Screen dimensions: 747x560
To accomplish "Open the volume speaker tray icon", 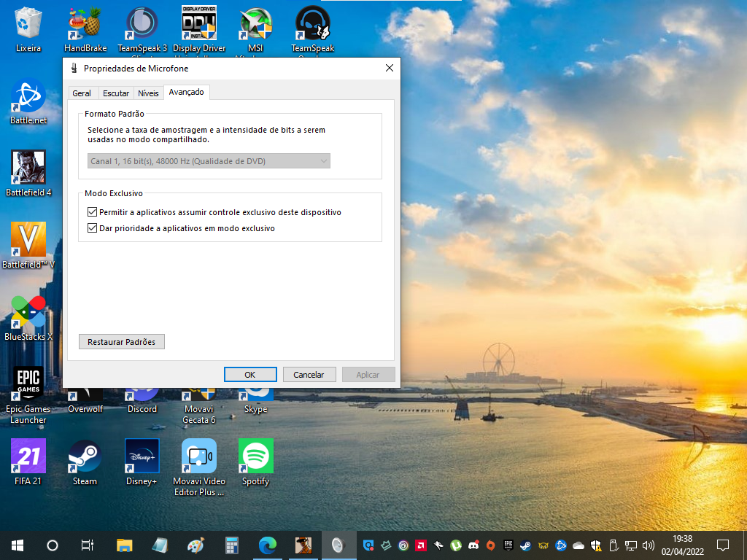I will click(x=648, y=545).
